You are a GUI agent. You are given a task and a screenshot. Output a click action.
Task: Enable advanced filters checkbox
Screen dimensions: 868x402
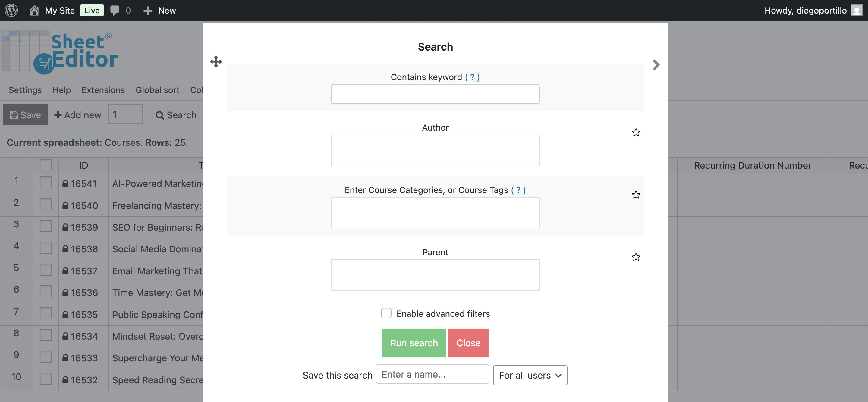386,313
